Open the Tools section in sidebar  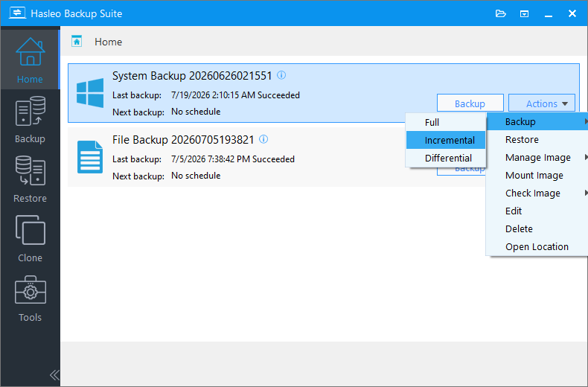click(x=30, y=298)
